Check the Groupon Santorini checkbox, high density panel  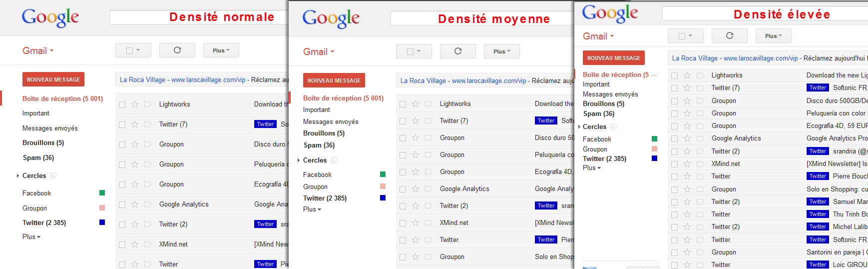[674, 252]
